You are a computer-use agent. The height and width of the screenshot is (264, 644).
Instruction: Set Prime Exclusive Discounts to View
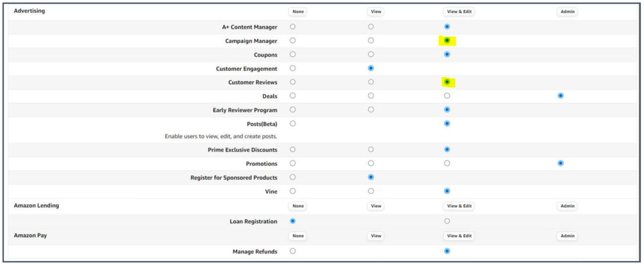pyautogui.click(x=371, y=150)
